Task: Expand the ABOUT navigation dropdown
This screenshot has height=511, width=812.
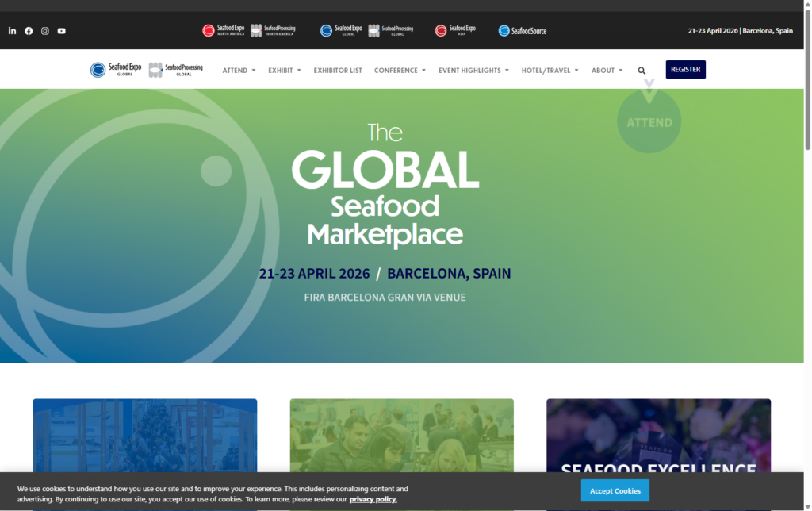Action: (606, 70)
